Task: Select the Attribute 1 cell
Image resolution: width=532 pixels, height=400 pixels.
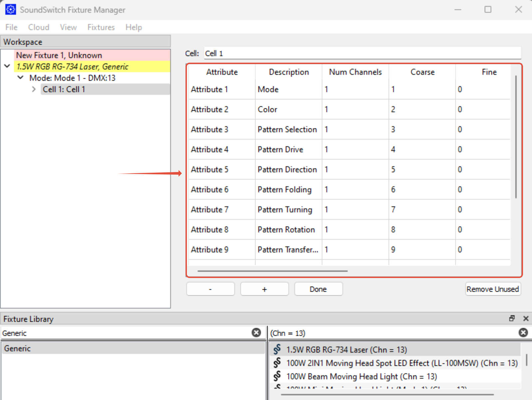Action: coord(222,89)
